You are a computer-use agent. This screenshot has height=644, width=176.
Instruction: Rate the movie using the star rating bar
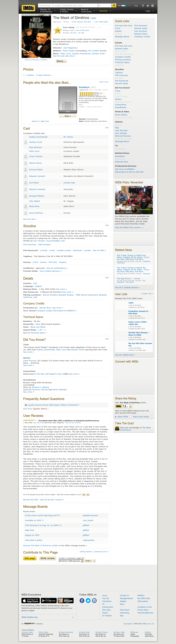coord(85,27)
